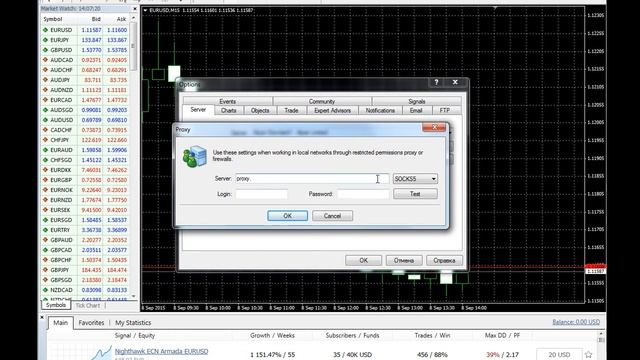This screenshot has height=360, width=640.
Task: Click the EURDKK symbol arrow icon
Action: (x=45, y=170)
